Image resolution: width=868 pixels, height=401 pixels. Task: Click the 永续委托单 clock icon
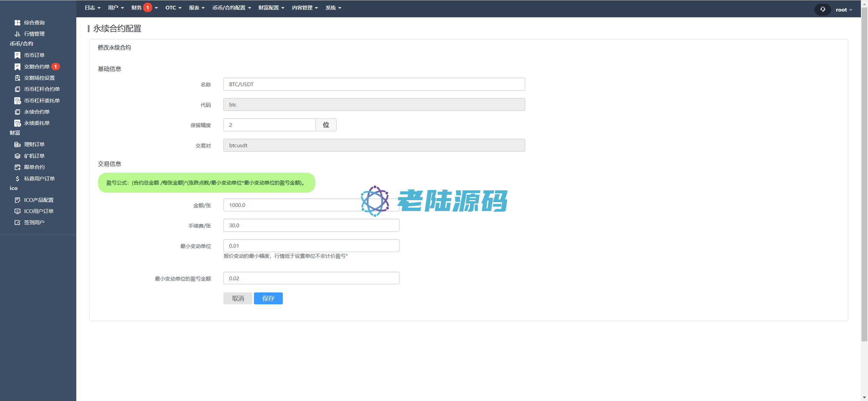click(17, 123)
